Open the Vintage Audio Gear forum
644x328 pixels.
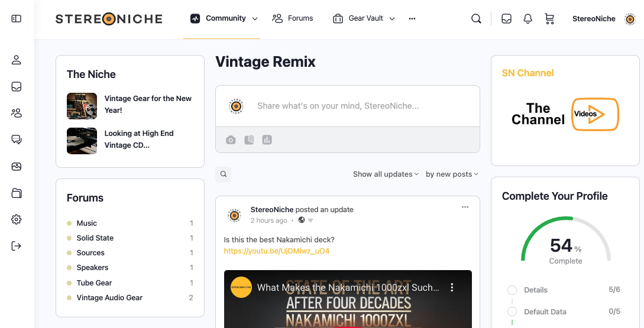click(x=109, y=298)
